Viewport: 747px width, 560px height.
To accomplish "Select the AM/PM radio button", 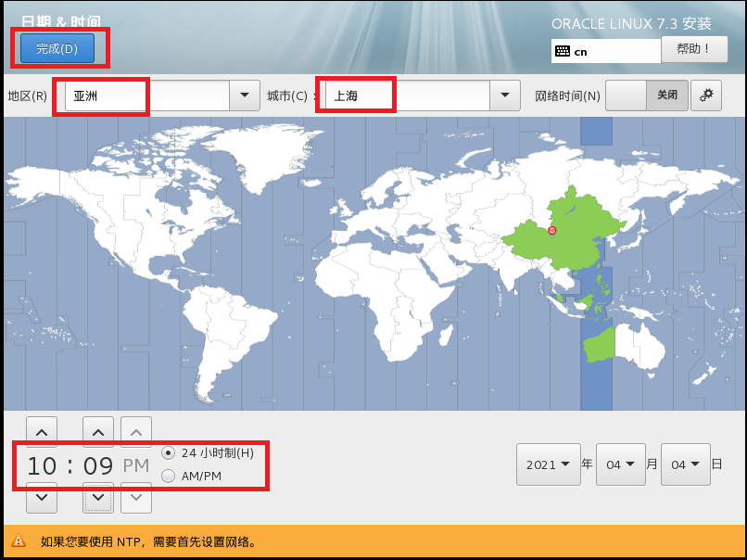I will point(168,476).
